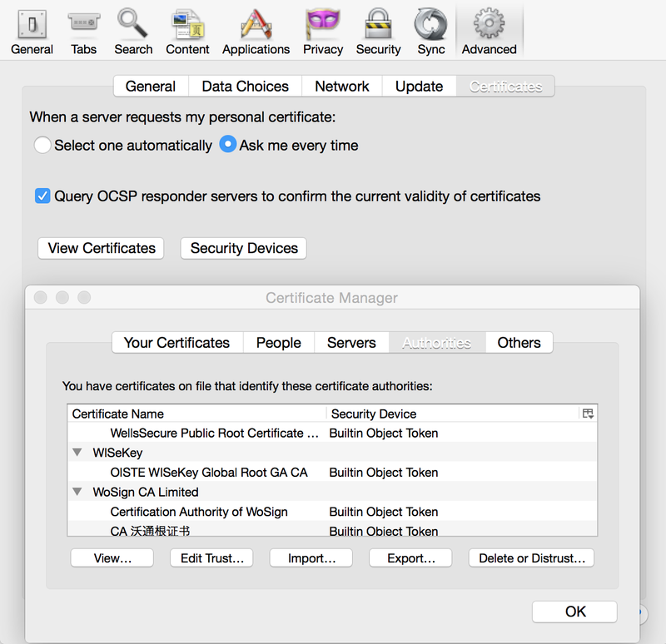Select the WISeKey group row
The height and width of the screenshot is (644, 666).
(x=332, y=452)
